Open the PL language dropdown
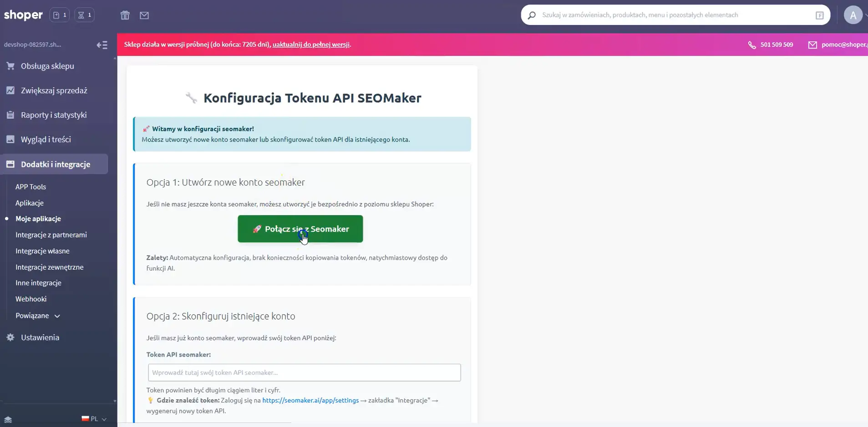868x427 pixels. 94,419
